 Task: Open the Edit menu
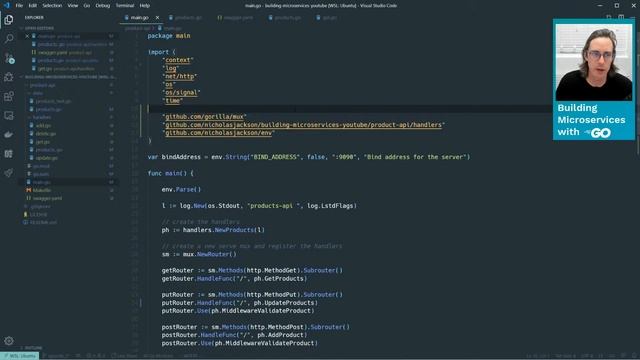(x=33, y=5)
